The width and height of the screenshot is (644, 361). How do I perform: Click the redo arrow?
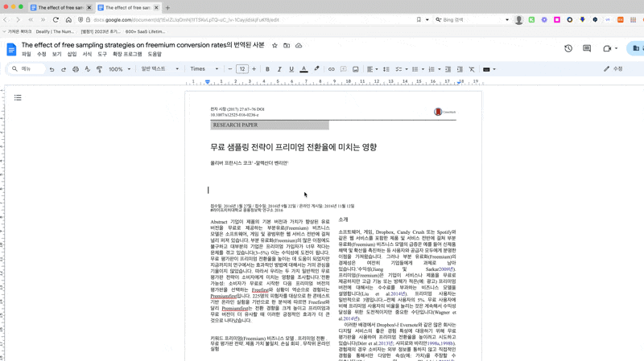click(x=64, y=69)
